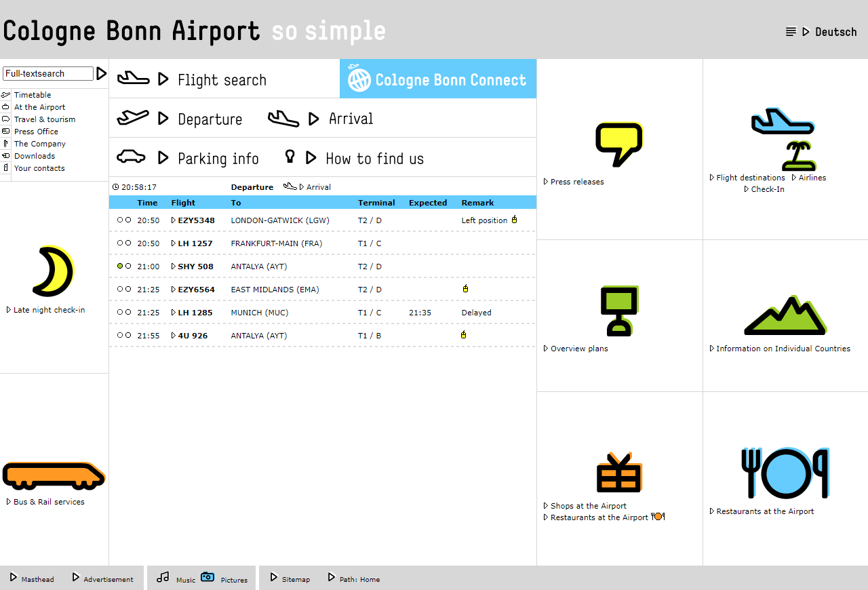
Task: Click the Advertisement footer link
Action: 108,579
